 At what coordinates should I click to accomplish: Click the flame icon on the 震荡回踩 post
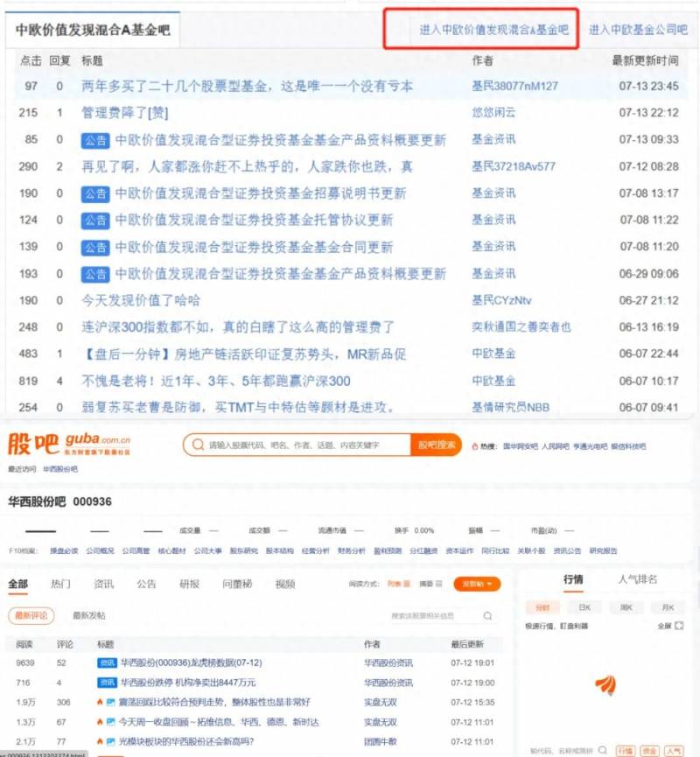pos(100,702)
